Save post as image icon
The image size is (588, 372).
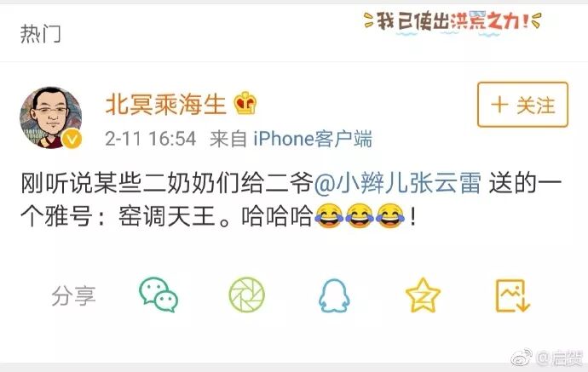click(x=513, y=295)
